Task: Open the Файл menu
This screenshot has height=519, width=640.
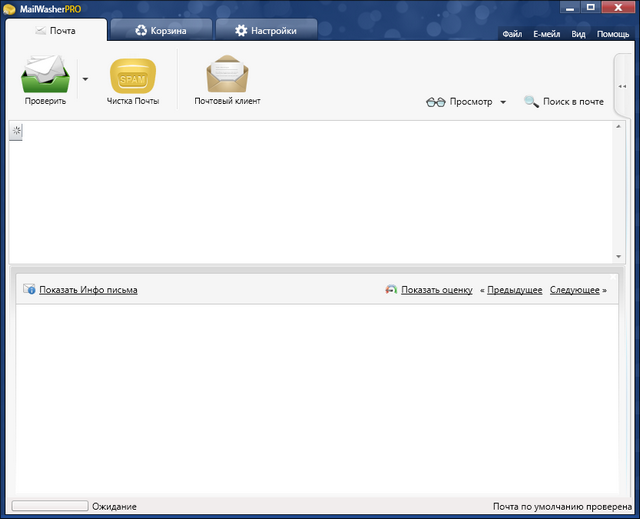Action: 513,34
